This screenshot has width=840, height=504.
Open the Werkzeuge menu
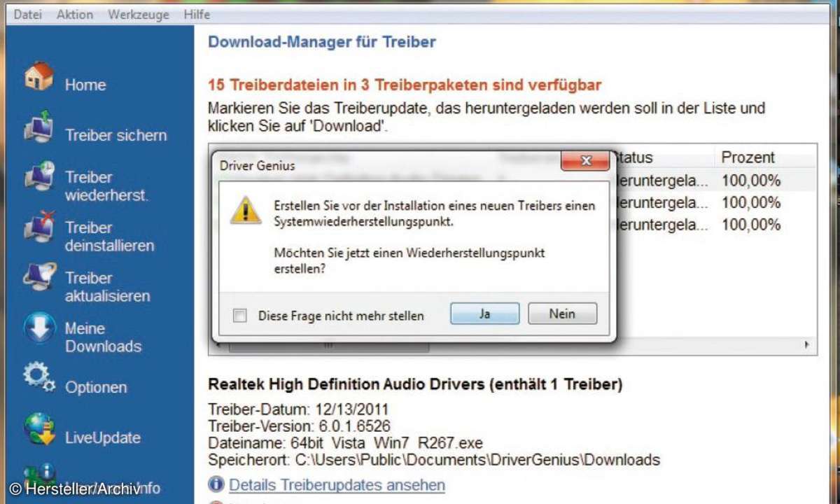pos(138,14)
